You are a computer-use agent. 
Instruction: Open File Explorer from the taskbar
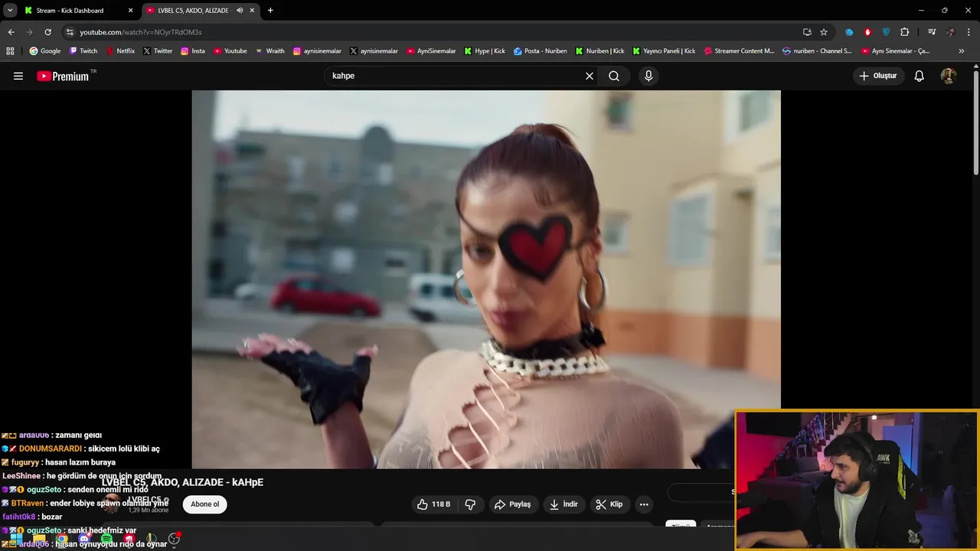[x=39, y=540]
